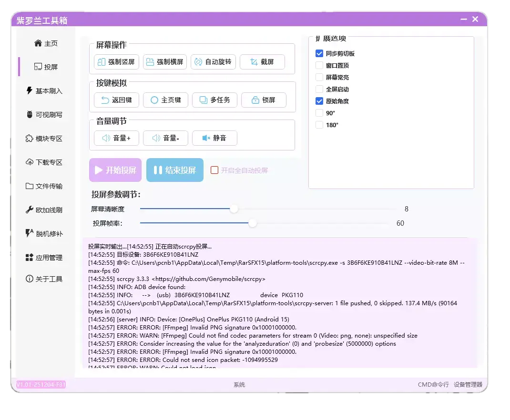Increase volume with 音量+ button
Image resolution: width=510 pixels, height=420 pixels.
point(116,138)
